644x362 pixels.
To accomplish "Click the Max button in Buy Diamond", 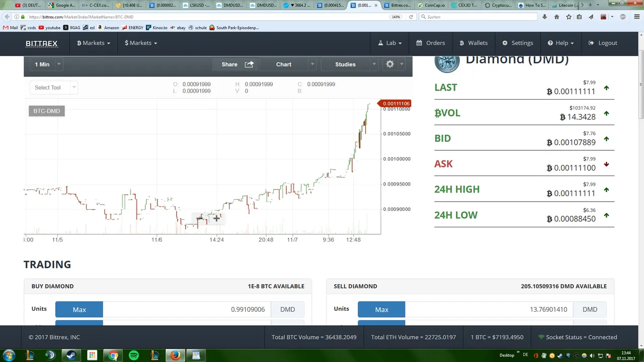I will (x=79, y=309).
